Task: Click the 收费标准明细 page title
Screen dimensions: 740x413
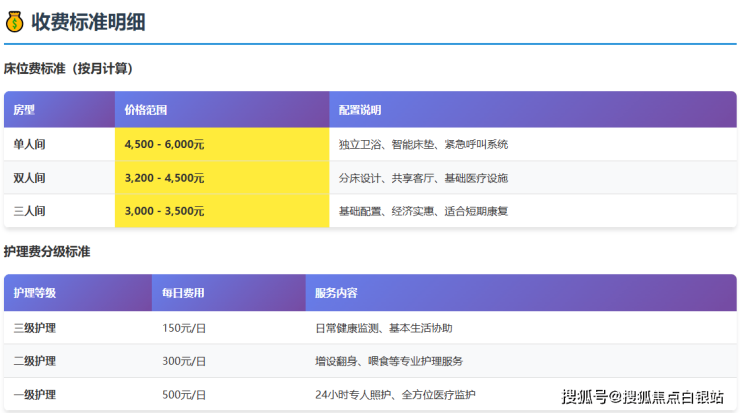Action: point(88,22)
